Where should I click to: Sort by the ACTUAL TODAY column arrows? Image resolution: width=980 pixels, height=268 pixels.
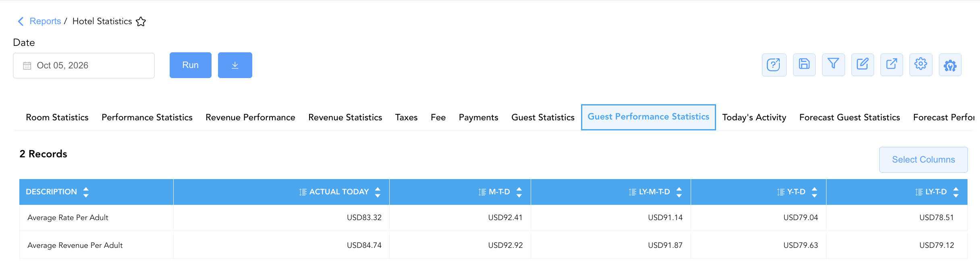tap(378, 192)
